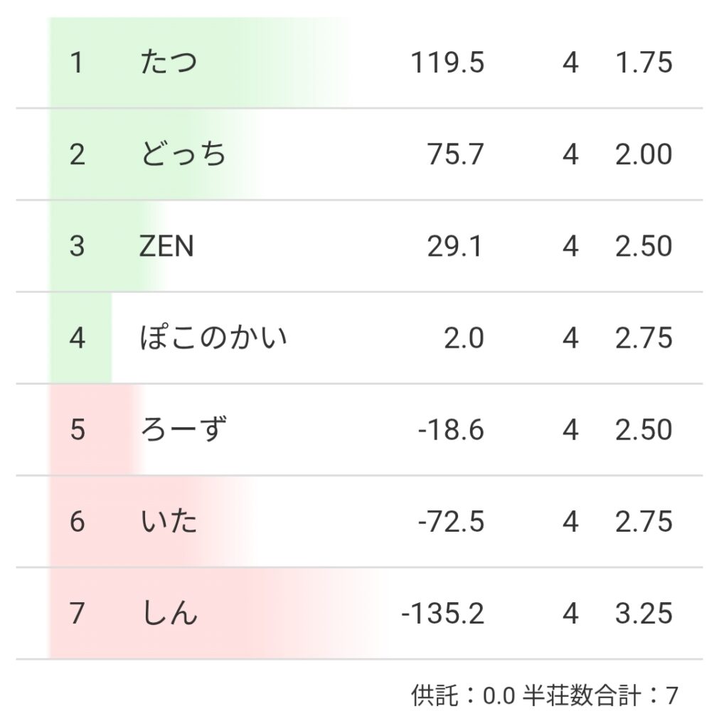Select player name たつ
The width and height of the screenshot is (719, 728).
click(x=169, y=63)
